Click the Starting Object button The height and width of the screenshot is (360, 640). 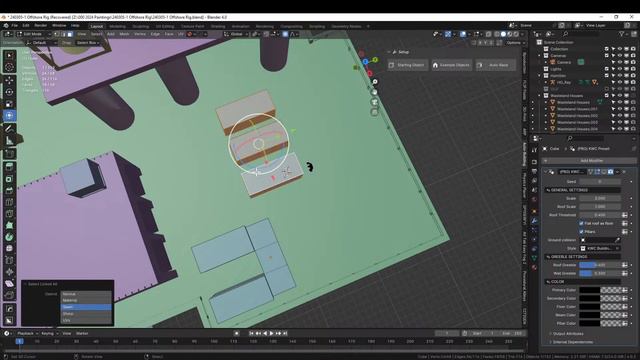click(408, 65)
